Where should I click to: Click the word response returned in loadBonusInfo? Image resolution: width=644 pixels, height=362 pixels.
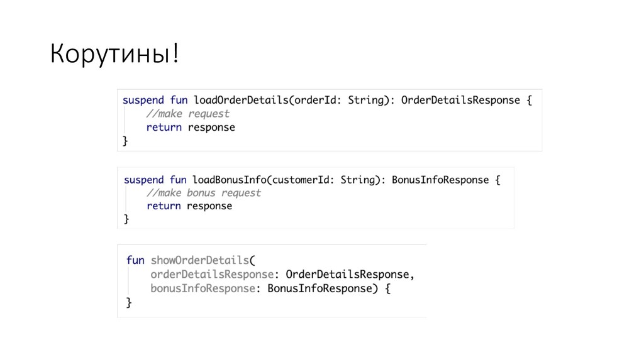[209, 206]
